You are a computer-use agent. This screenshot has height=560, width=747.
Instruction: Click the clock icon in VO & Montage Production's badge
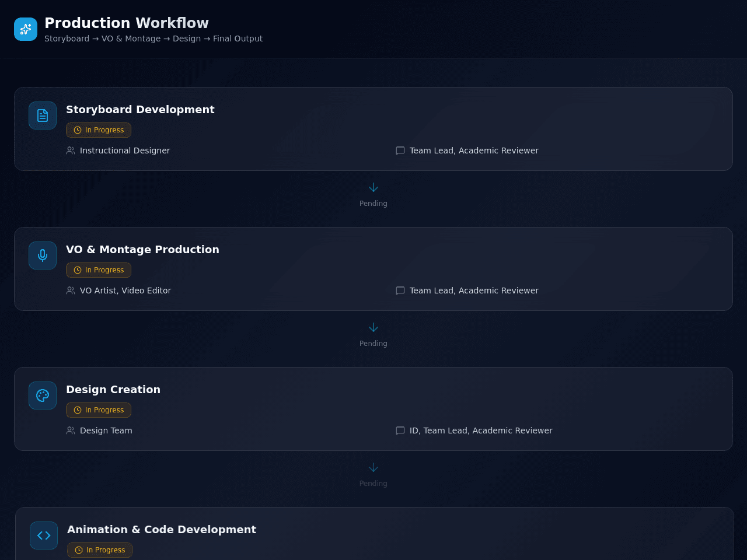[78, 270]
